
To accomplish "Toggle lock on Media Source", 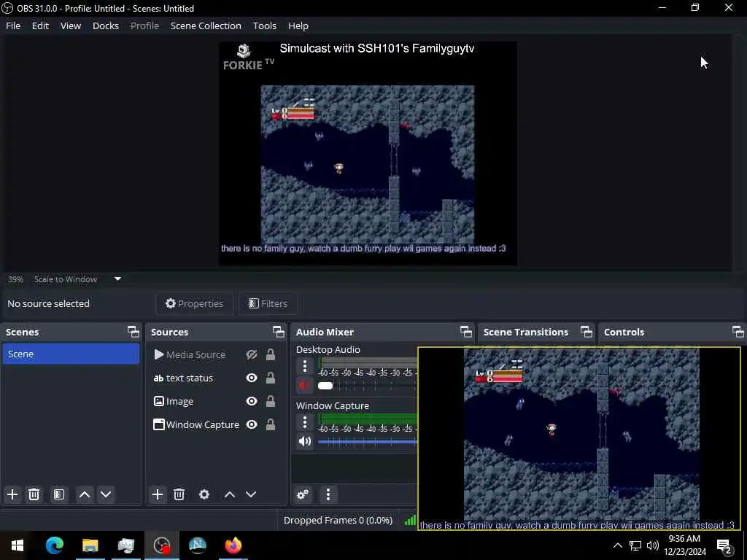I will click(271, 354).
